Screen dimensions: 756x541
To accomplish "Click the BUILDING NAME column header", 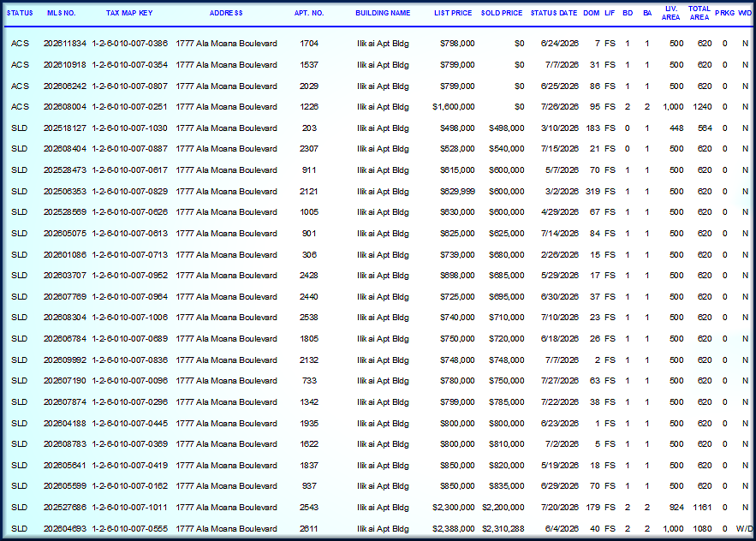I will pos(383,13).
